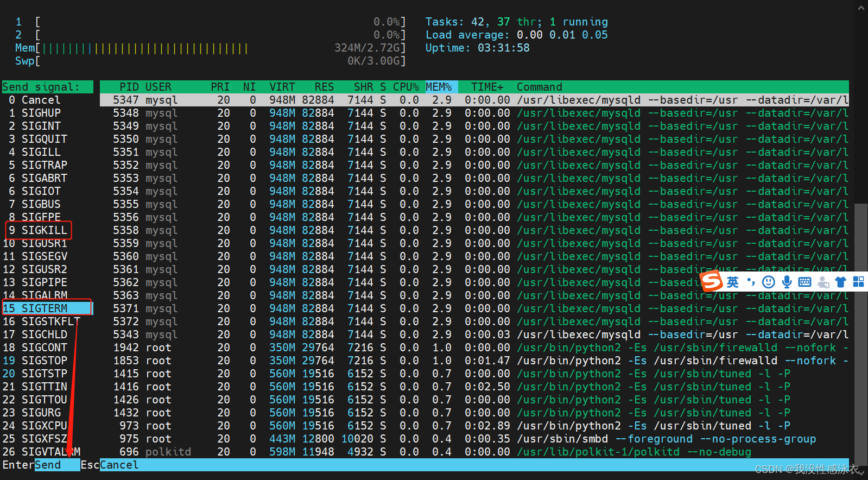Activate Sogou voice input microphone
The height and width of the screenshot is (480, 868).
(x=787, y=282)
